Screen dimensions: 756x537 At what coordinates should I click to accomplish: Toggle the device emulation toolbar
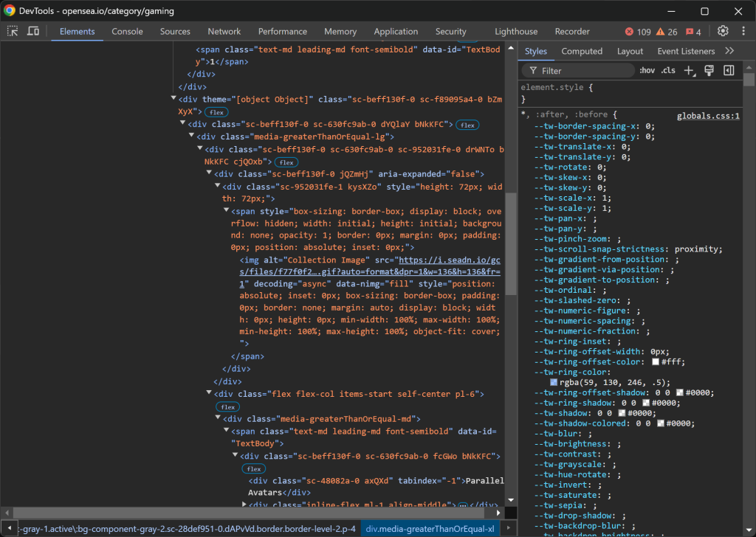[x=31, y=31]
